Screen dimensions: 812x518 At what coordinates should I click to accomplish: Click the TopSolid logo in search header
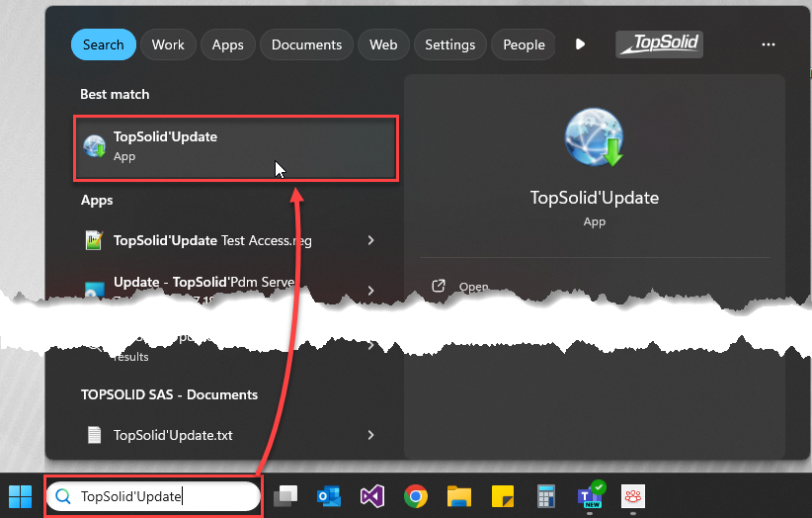click(x=659, y=43)
